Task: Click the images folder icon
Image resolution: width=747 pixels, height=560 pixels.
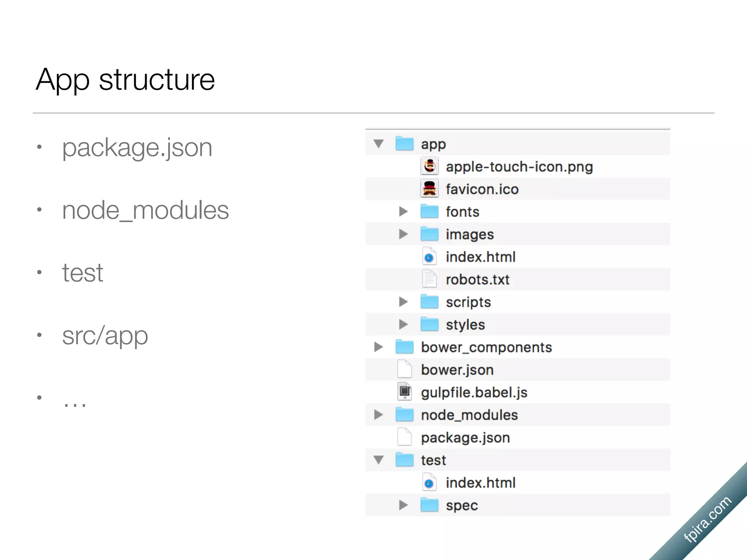Action: point(429,234)
